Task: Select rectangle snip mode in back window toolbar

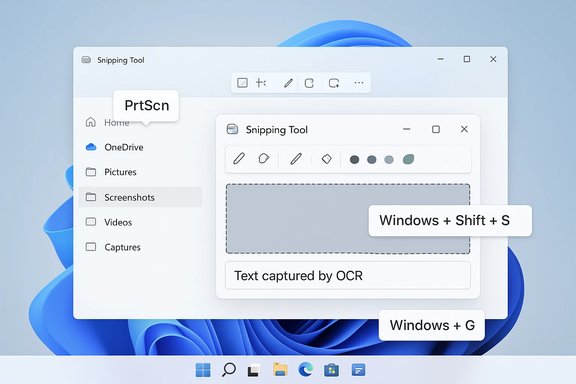Action: (x=242, y=83)
